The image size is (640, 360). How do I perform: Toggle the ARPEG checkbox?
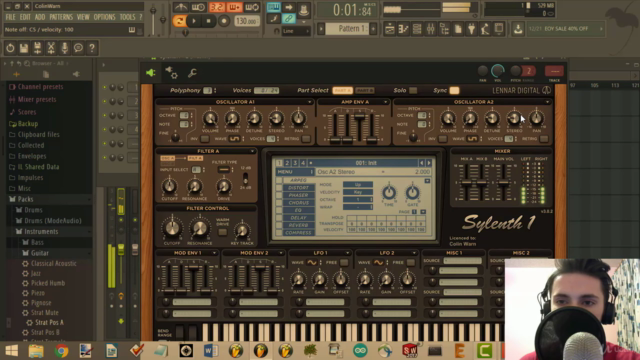279,180
